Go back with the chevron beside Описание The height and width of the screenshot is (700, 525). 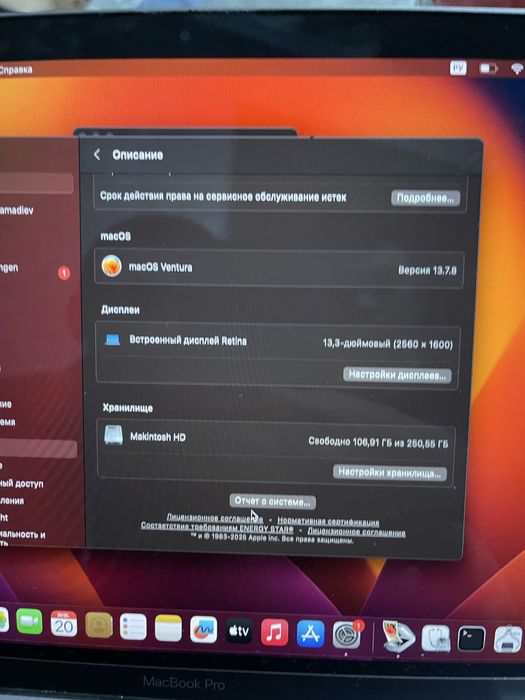click(x=97, y=155)
